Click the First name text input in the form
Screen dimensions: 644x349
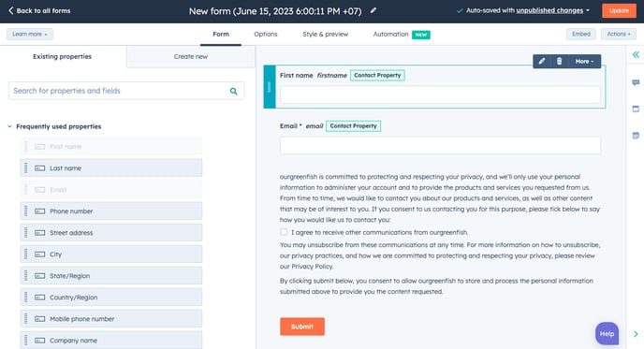click(x=440, y=95)
